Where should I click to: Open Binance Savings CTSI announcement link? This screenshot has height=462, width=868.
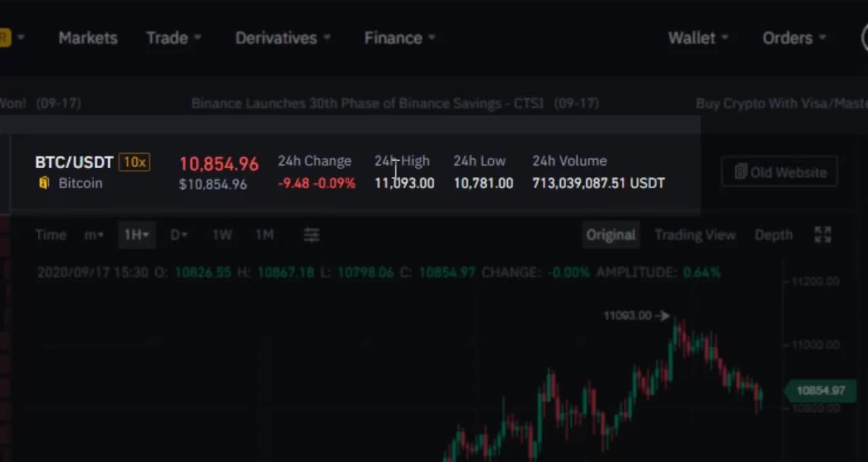[x=367, y=104]
